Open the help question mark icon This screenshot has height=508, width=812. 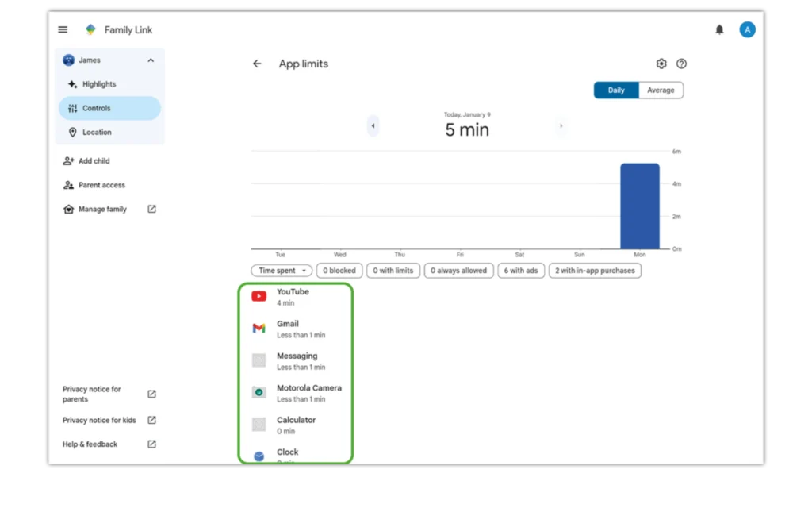[x=681, y=63]
